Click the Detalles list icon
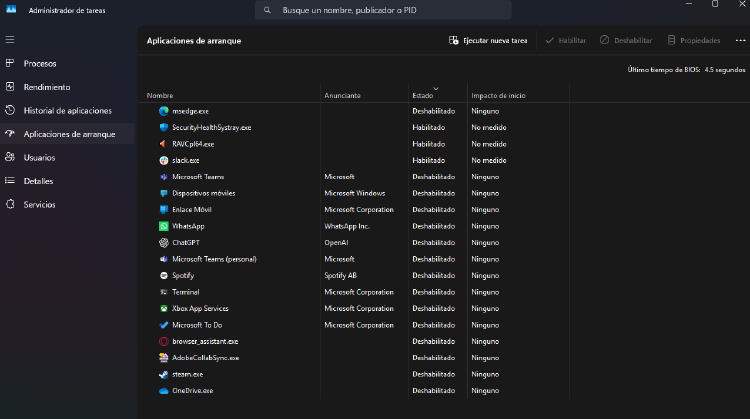The width and height of the screenshot is (750, 419). coord(10,180)
